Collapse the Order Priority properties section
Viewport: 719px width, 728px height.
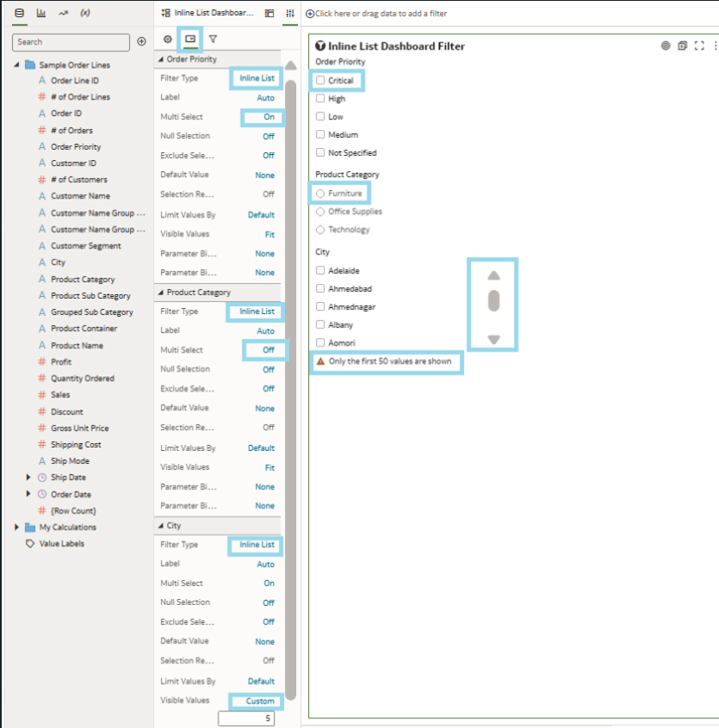[x=160, y=59]
